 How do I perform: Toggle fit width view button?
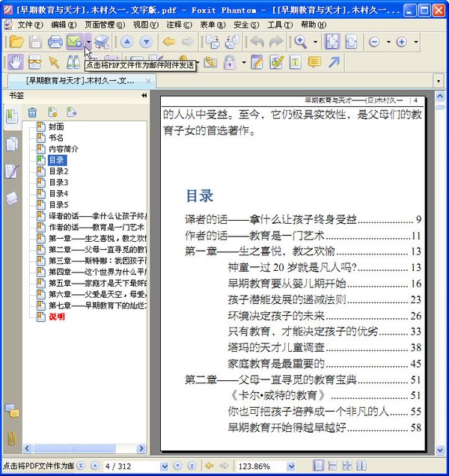coord(351,42)
